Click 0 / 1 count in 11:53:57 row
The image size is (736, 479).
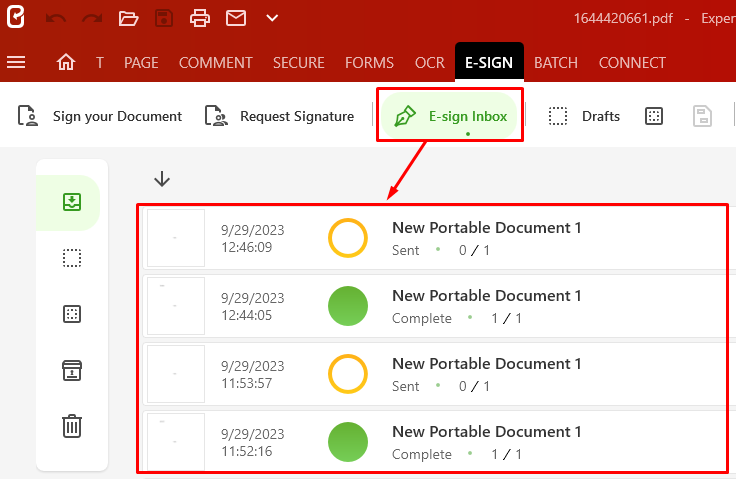point(474,386)
